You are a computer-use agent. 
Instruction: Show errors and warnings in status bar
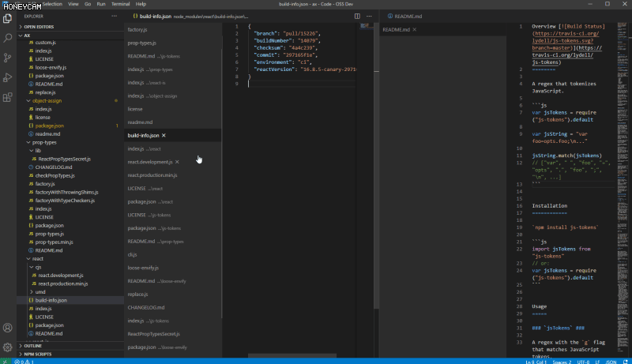click(x=24, y=361)
